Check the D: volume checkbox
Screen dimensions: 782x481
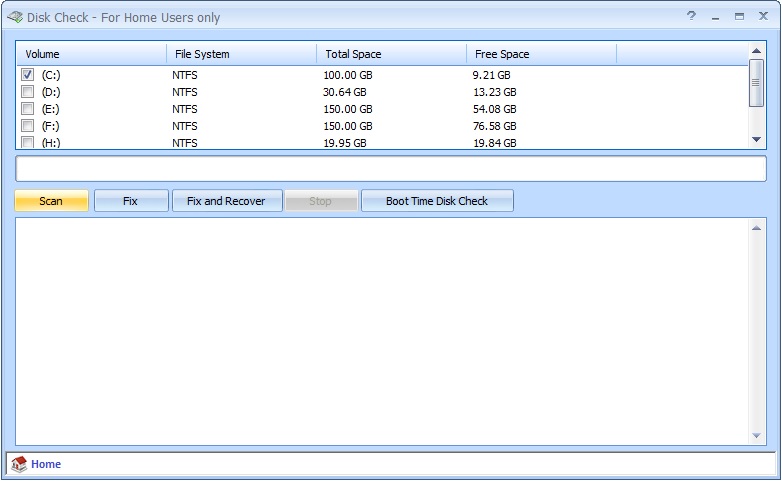tap(27, 92)
